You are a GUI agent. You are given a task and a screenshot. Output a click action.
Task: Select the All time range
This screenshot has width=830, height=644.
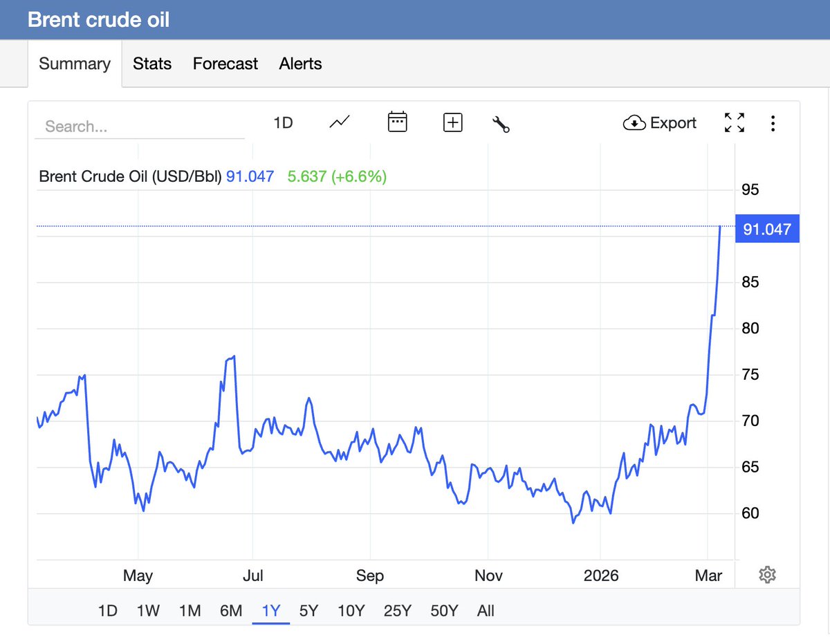(486, 611)
